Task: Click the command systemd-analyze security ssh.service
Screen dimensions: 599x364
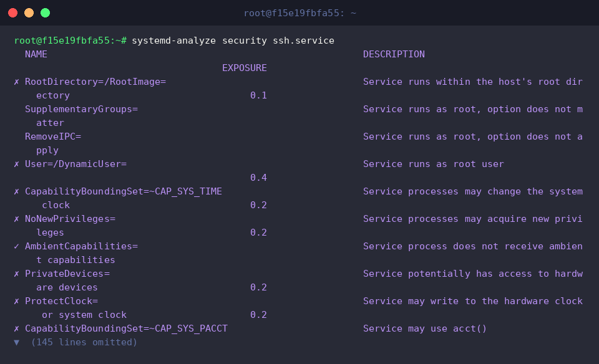Action: [x=233, y=41]
